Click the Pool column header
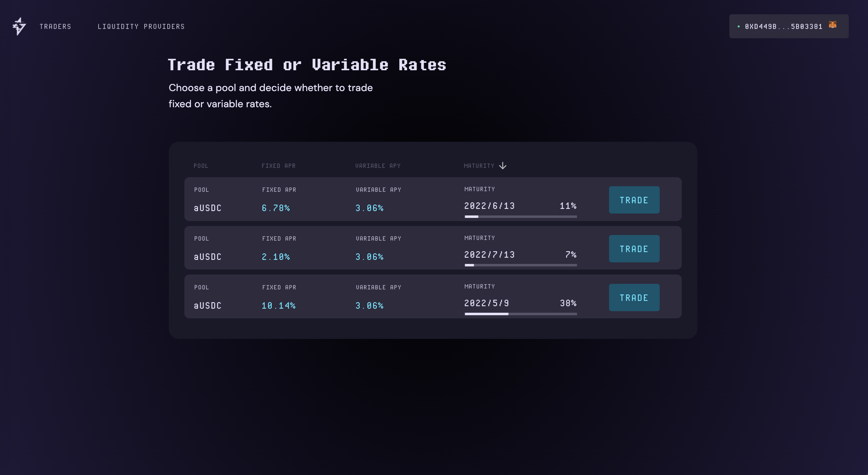Viewport: 868px width, 475px height. coord(201,166)
